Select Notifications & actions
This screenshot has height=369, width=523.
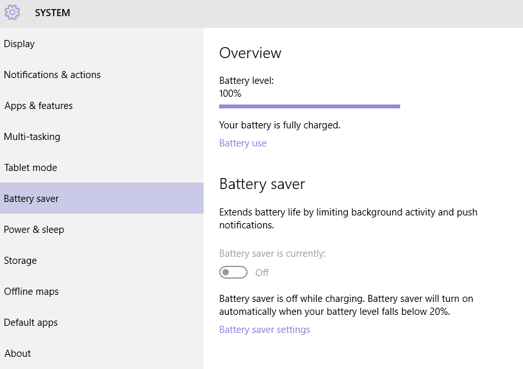(x=102, y=75)
